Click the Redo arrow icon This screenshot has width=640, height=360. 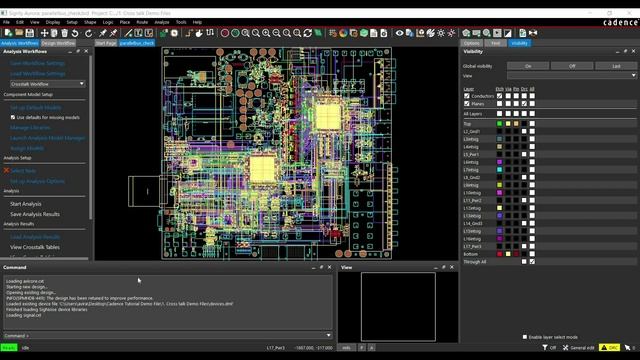(89, 33)
